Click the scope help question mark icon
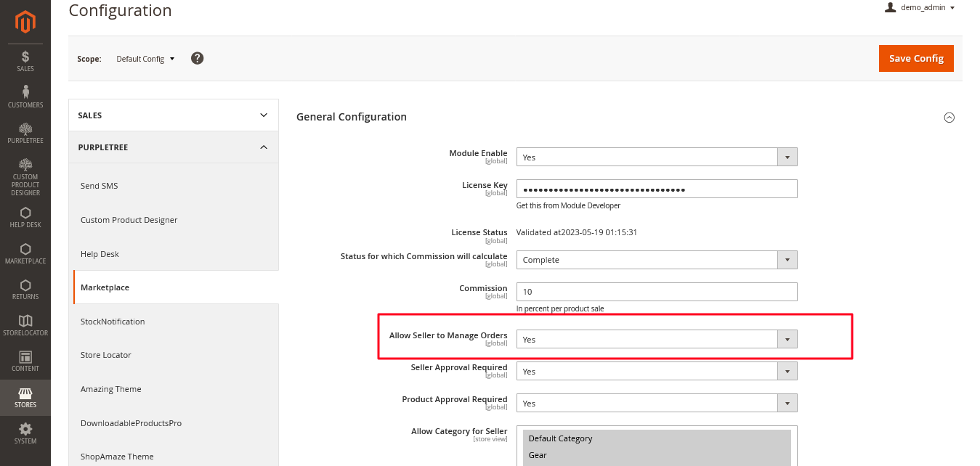 (198, 58)
